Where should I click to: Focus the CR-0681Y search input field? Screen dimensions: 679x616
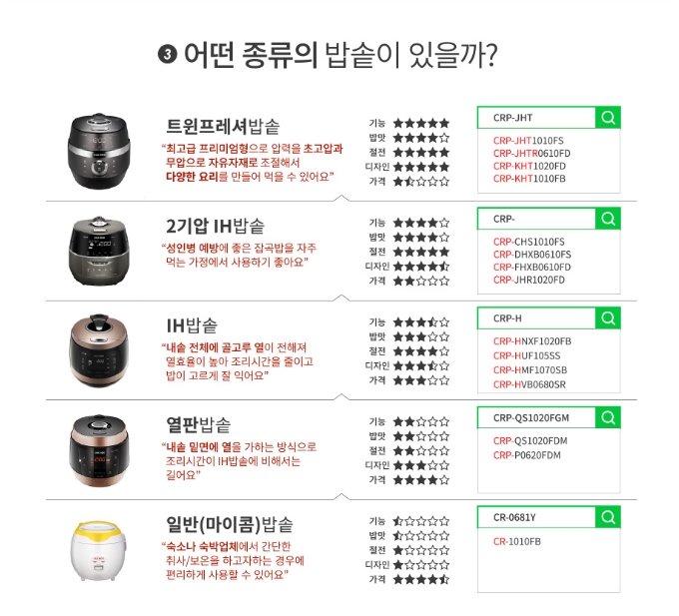click(536, 517)
